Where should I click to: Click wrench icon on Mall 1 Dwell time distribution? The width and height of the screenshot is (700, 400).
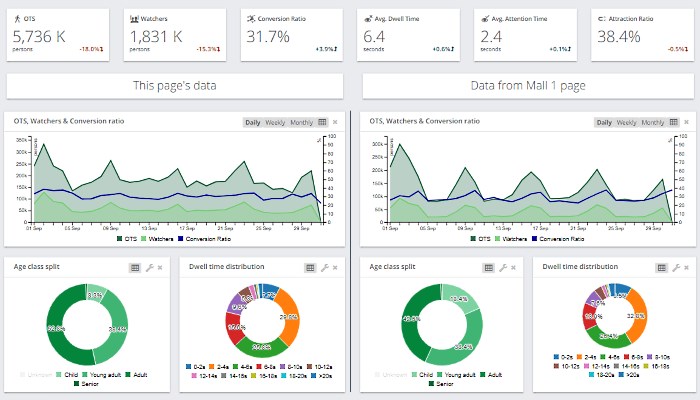[x=677, y=268]
